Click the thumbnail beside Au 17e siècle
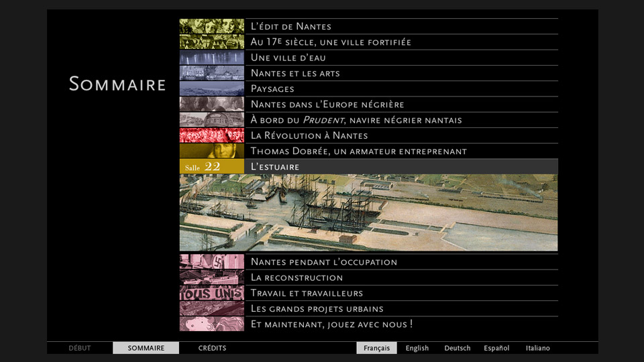Viewport: 644px width, 362px height. click(212, 42)
